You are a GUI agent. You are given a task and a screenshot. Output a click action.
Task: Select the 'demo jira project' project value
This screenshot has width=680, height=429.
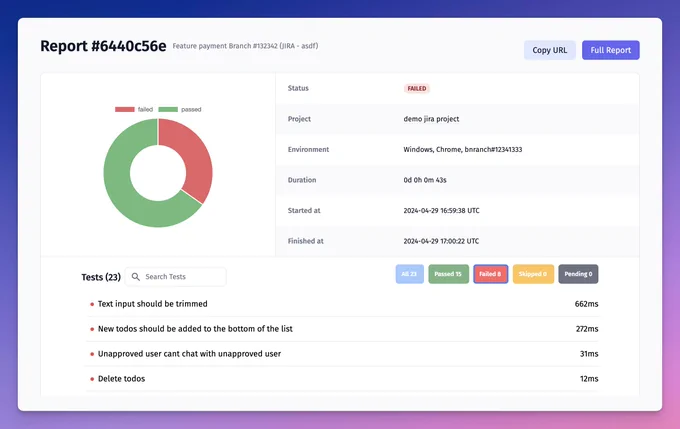pyautogui.click(x=431, y=119)
